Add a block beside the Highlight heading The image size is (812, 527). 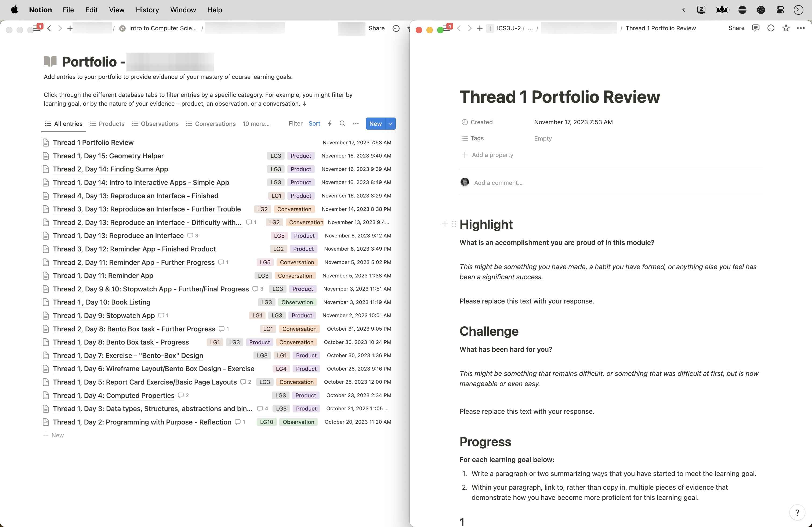pos(445,224)
